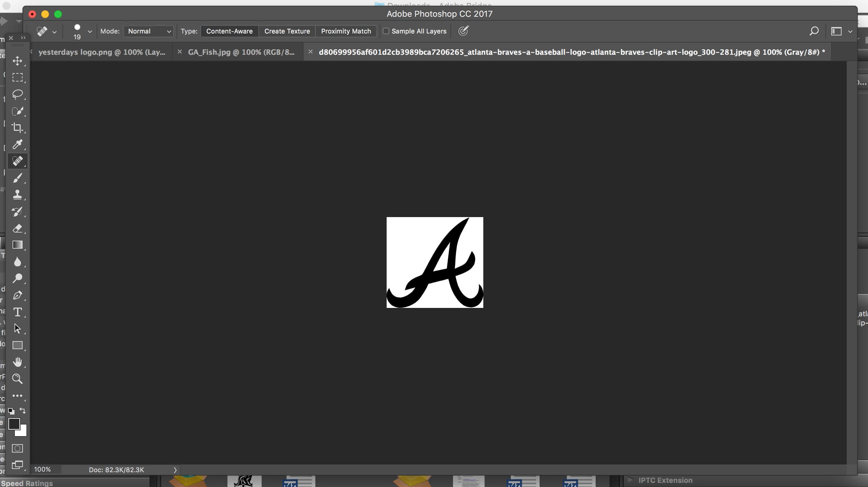This screenshot has height=487, width=868.
Task: Toggle Quick Mask mode icon
Action: point(17,448)
